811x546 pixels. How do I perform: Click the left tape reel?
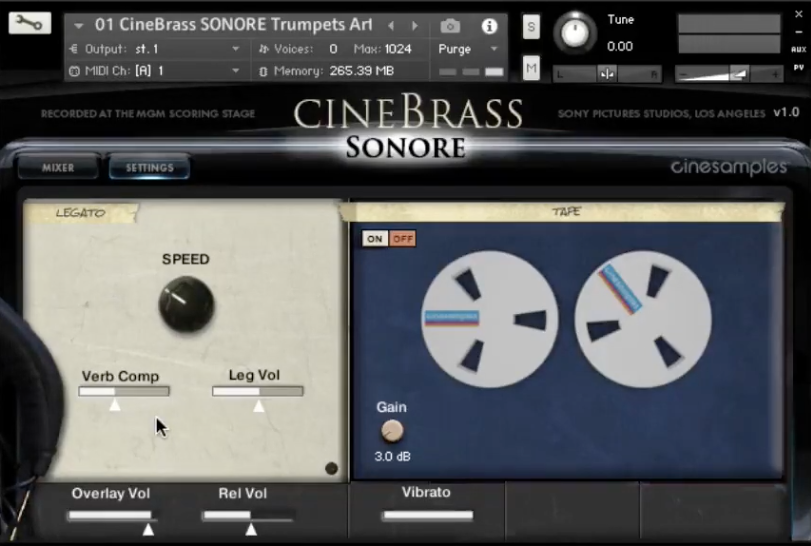click(489, 319)
